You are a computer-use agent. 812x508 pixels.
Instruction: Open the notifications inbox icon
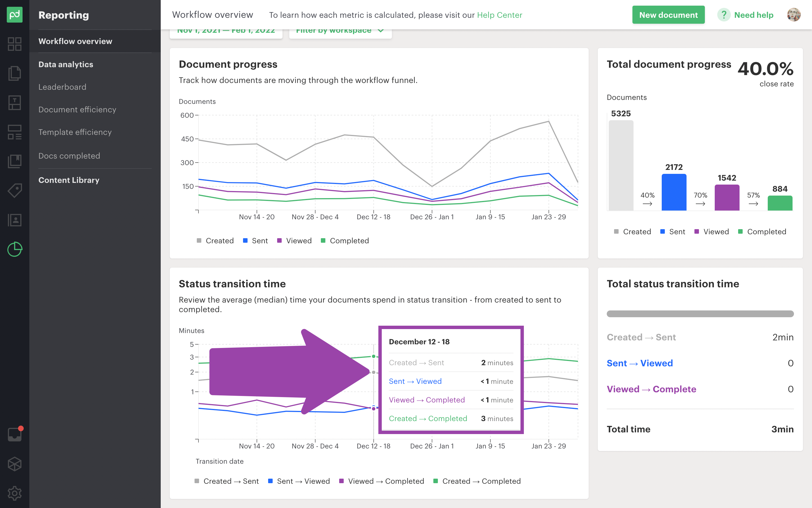coord(14,434)
